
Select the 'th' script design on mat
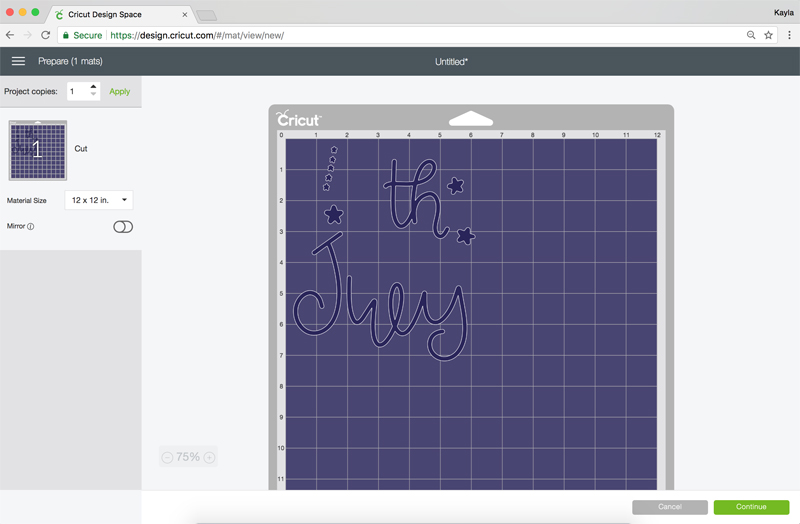[x=416, y=199]
